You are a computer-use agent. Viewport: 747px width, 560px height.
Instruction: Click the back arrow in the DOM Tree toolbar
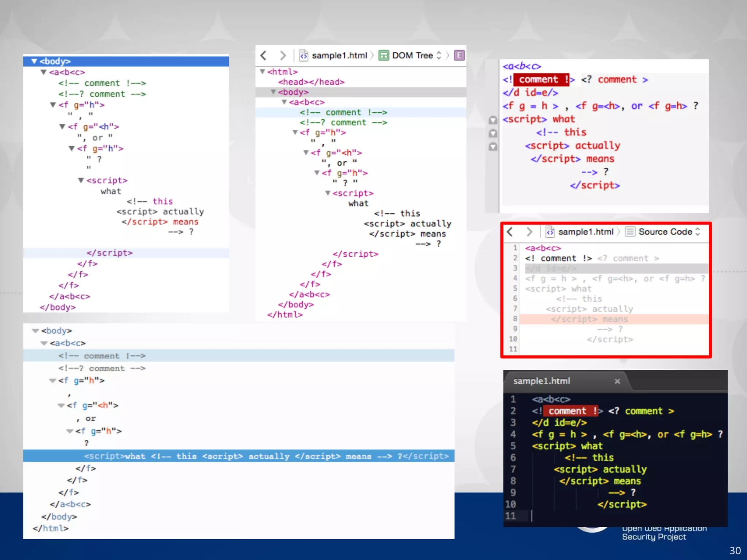(263, 55)
